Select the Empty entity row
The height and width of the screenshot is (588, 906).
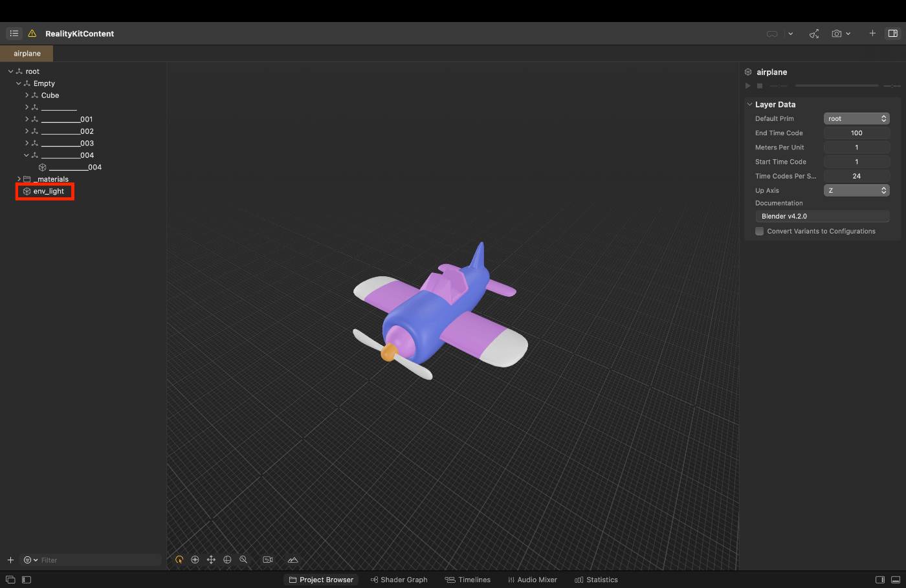[83, 83]
